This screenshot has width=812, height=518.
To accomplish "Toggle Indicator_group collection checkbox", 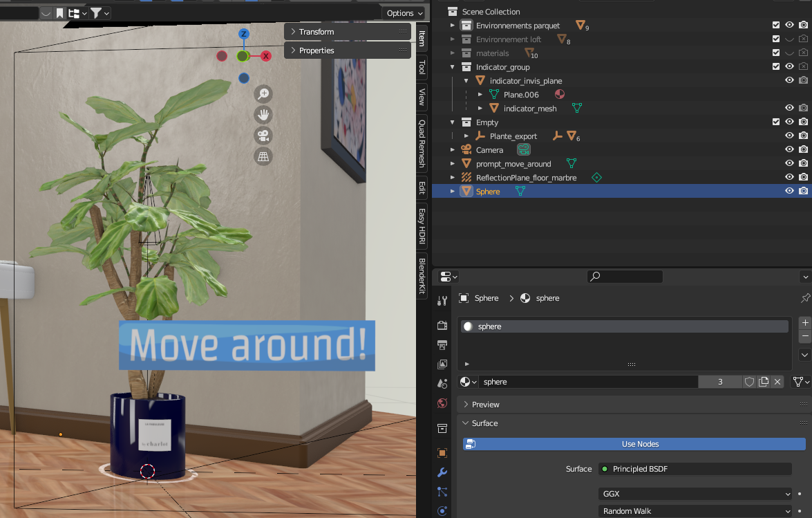I will click(x=776, y=66).
